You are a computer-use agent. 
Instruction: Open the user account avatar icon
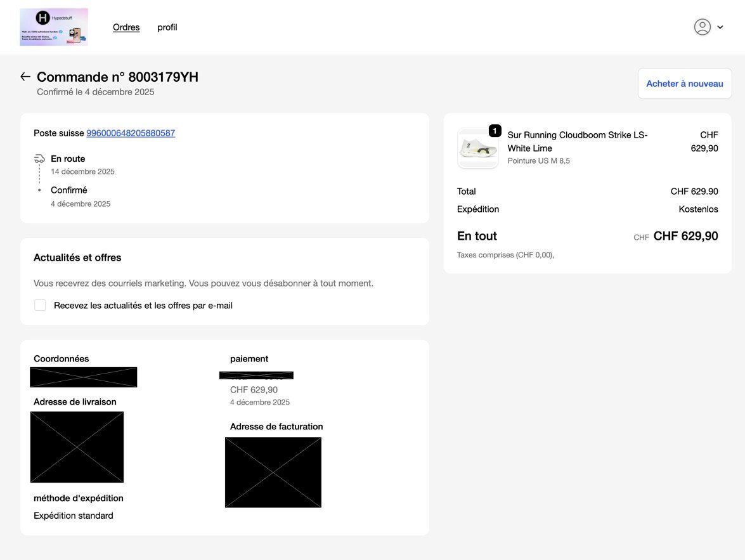click(x=703, y=27)
